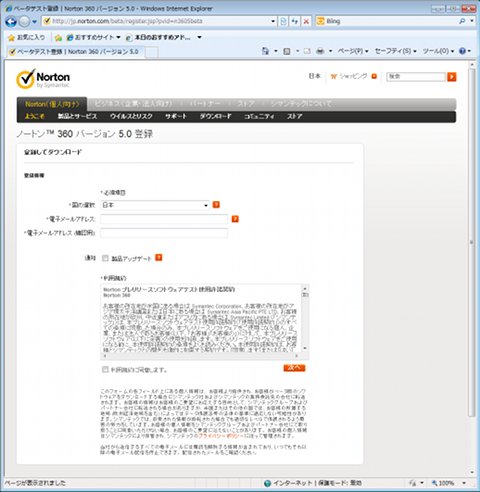Click the page scroll up arrow at top
Image resolution: width=480 pixels, height=492 pixels.
click(471, 64)
